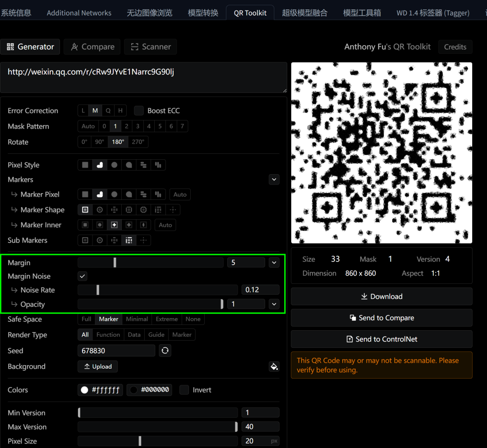
Task: Set Rotate to 90°
Action: pos(99,142)
